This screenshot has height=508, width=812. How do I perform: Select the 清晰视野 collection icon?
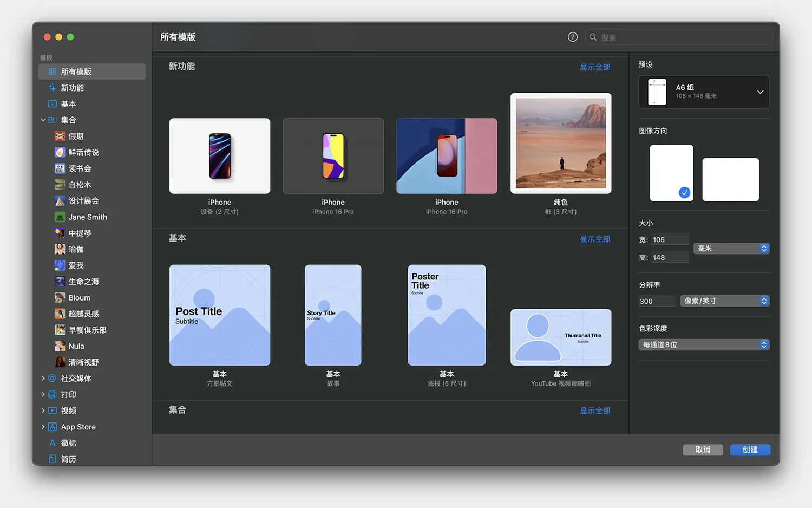pyautogui.click(x=60, y=362)
